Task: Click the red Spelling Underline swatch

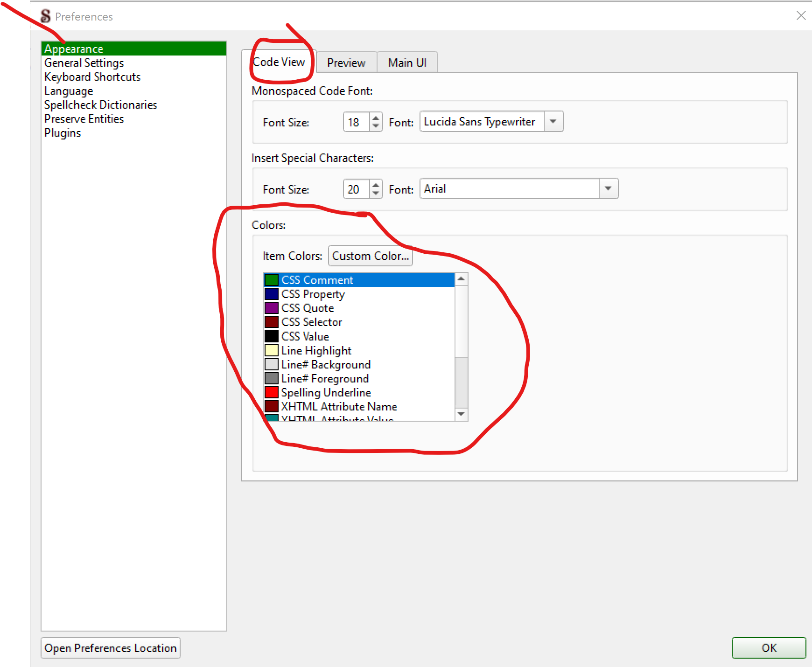Action: click(x=272, y=392)
